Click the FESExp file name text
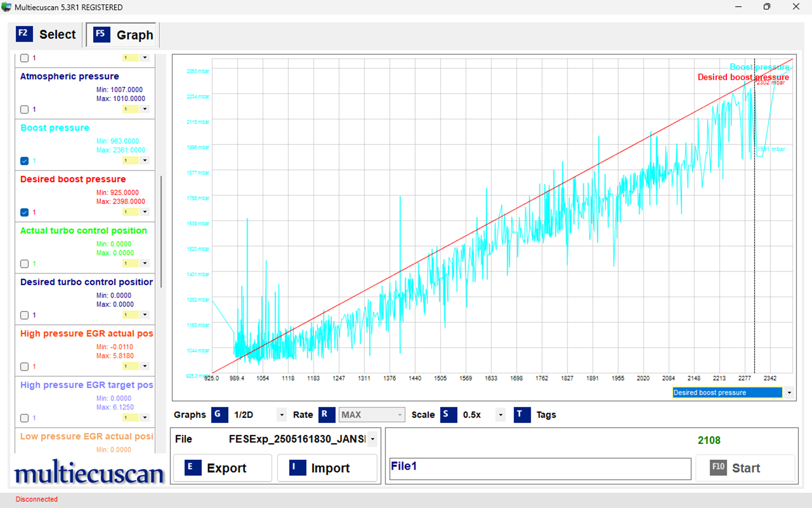812x508 pixels. [x=297, y=439]
